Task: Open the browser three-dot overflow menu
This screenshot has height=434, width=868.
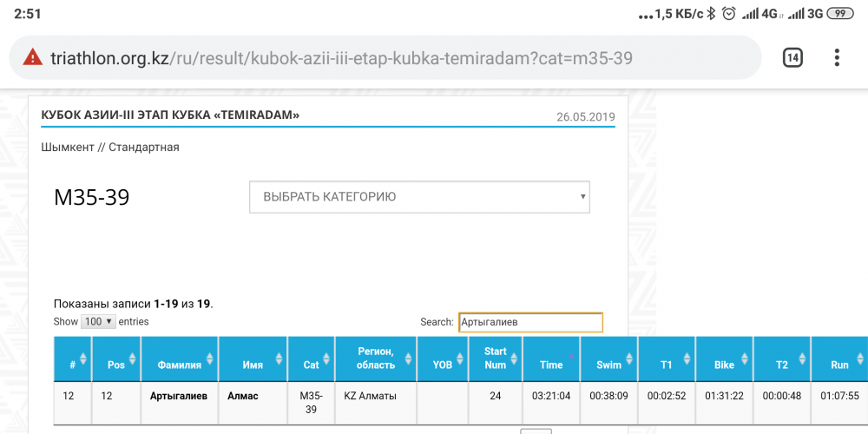Action: pos(837,58)
